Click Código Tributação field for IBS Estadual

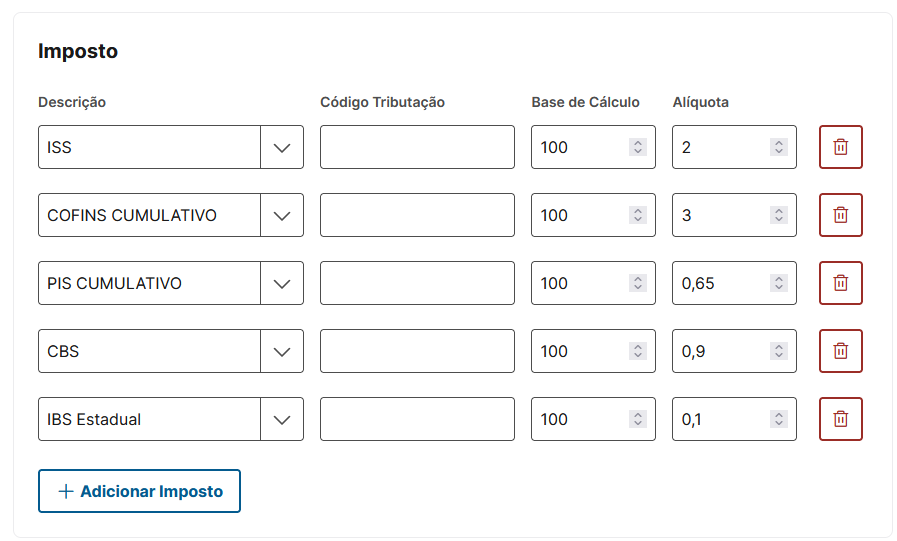click(417, 419)
